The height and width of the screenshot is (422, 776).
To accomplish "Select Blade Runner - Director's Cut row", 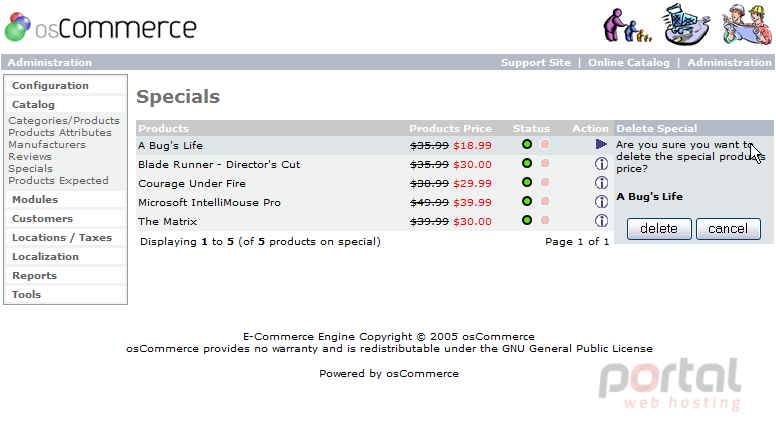I will 375,164.
